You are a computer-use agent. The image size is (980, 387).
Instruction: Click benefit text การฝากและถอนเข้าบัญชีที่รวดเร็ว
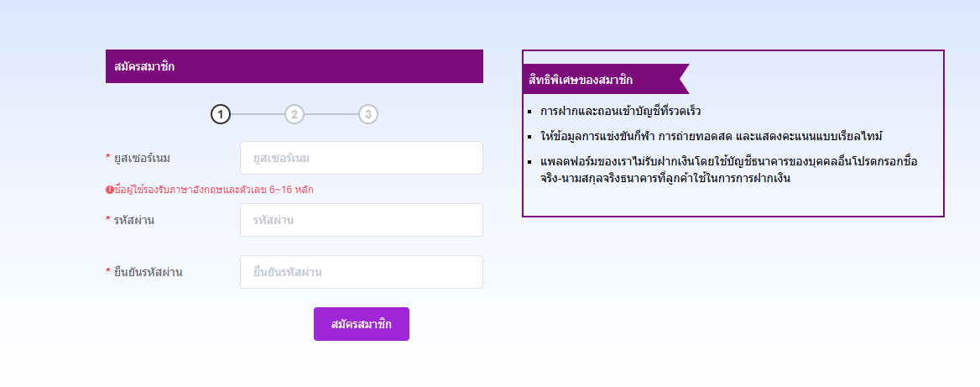[621, 112]
